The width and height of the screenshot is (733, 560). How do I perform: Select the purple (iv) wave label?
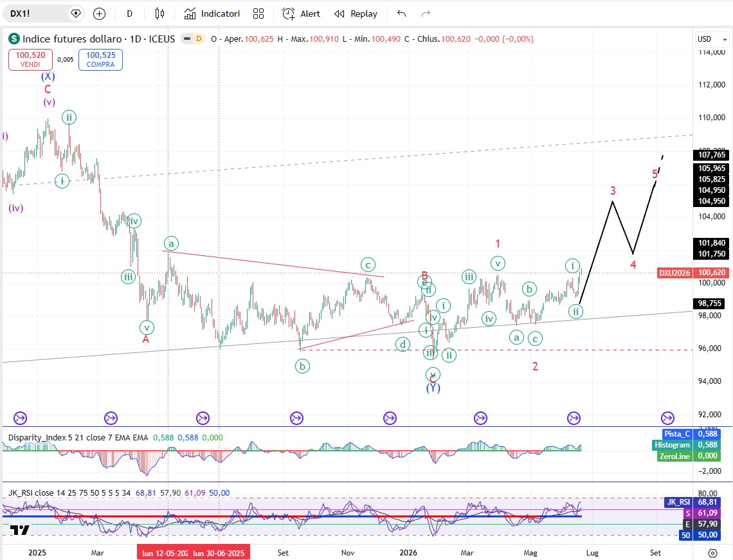(x=15, y=208)
